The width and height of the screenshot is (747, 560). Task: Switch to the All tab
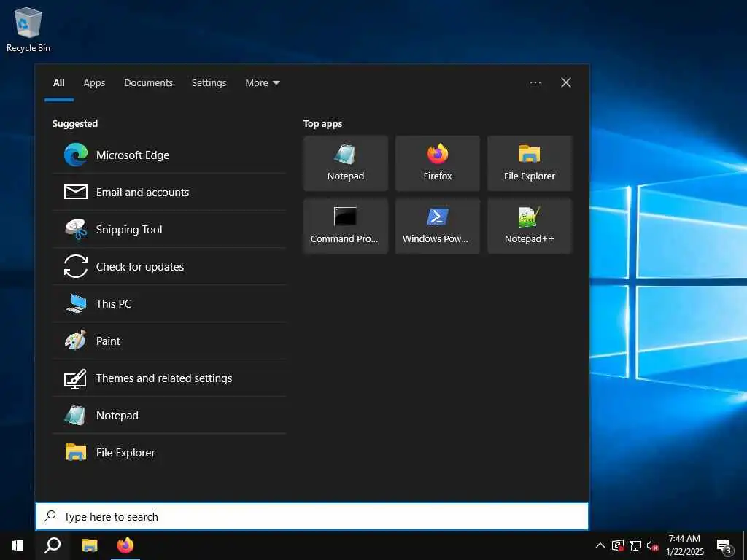tap(59, 83)
